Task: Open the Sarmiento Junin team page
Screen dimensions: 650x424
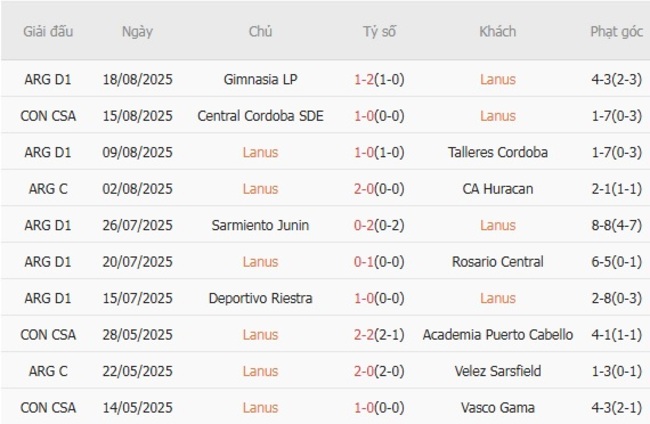Action: (260, 226)
